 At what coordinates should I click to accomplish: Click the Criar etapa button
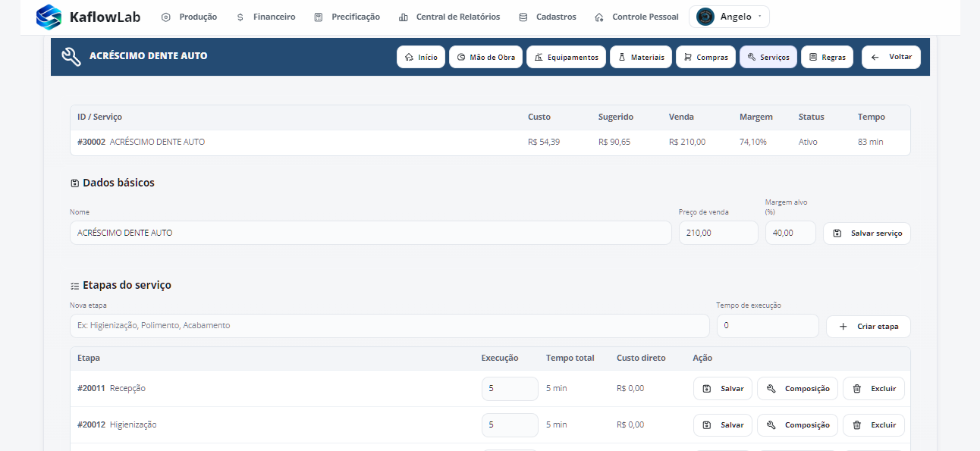[x=868, y=327]
